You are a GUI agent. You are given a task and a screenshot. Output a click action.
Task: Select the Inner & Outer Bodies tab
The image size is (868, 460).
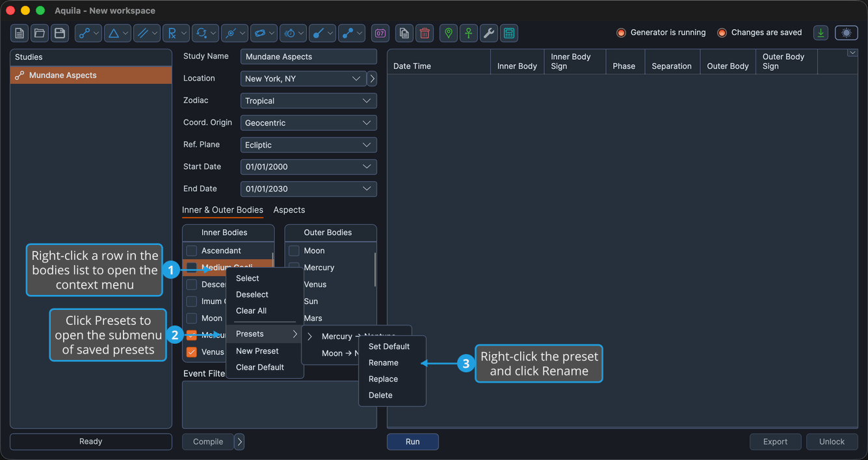222,210
